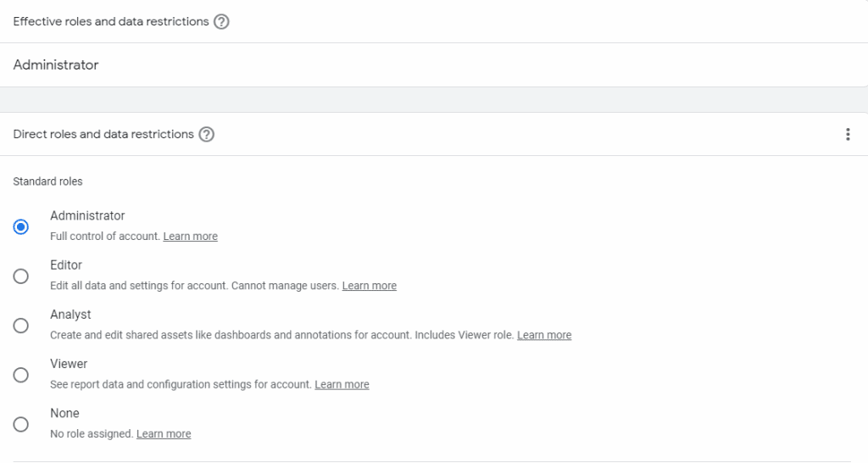Open help for Direct roles and data restrictions
This screenshot has height=463, width=868.
[x=207, y=135]
